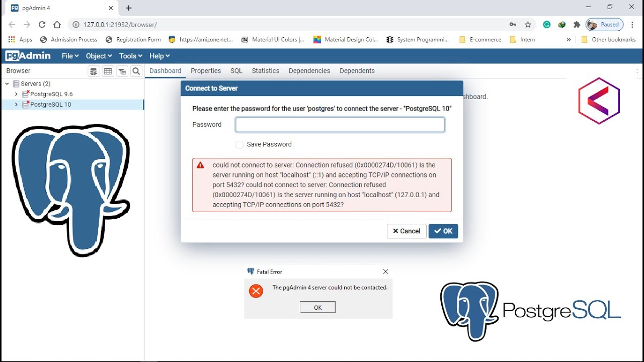
Task: Open the System Programmi... bookmark
Action: (x=419, y=39)
